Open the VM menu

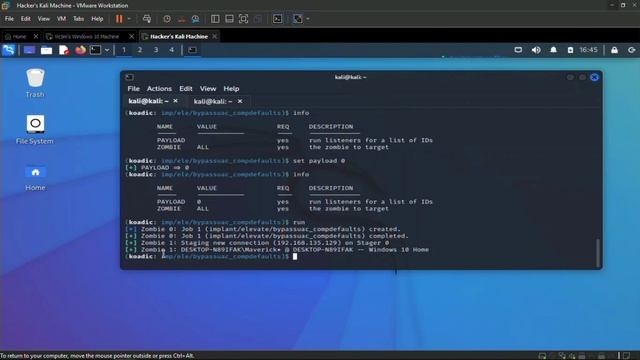click(61, 19)
